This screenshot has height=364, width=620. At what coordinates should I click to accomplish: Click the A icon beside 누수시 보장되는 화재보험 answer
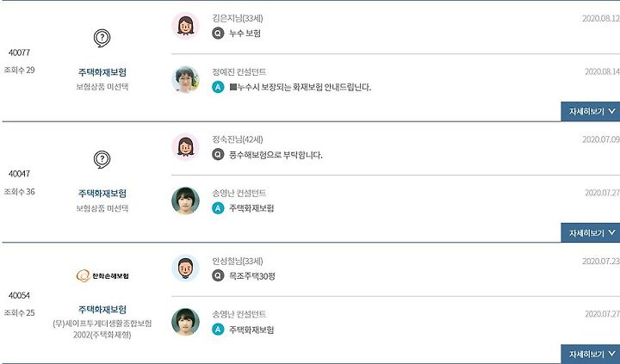point(218,87)
